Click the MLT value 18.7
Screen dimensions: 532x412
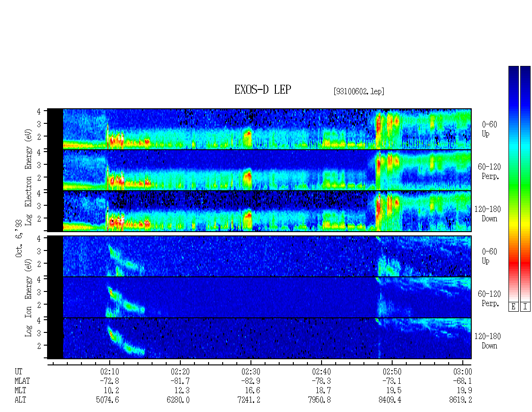(323, 391)
